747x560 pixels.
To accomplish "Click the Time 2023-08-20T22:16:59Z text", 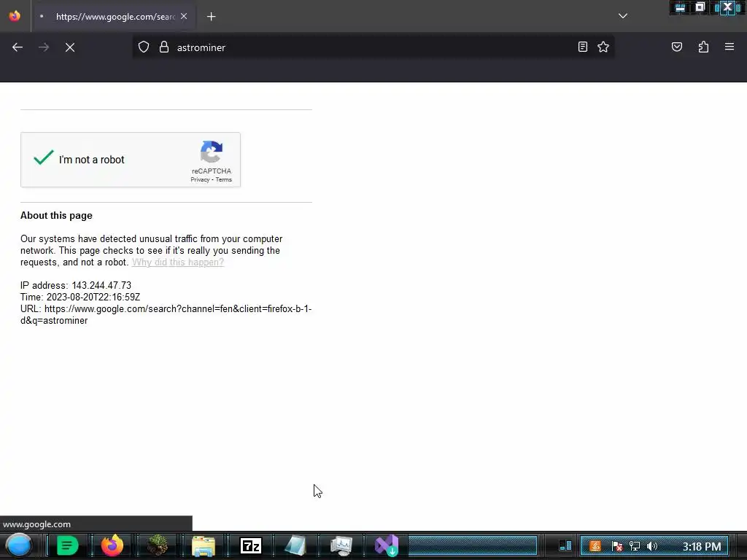I will tap(80, 297).
